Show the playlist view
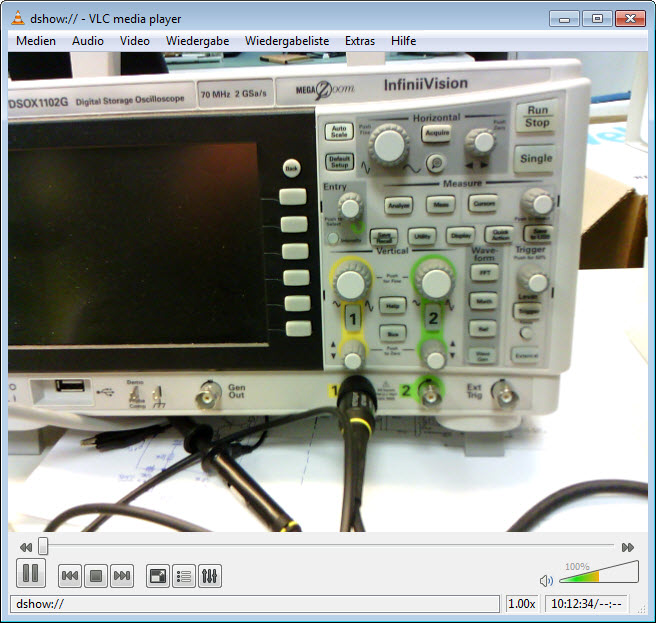This screenshot has height=623, width=656. (184, 576)
